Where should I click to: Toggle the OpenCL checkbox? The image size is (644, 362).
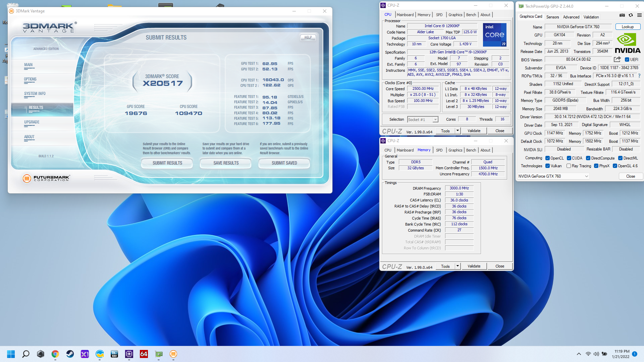click(x=547, y=158)
